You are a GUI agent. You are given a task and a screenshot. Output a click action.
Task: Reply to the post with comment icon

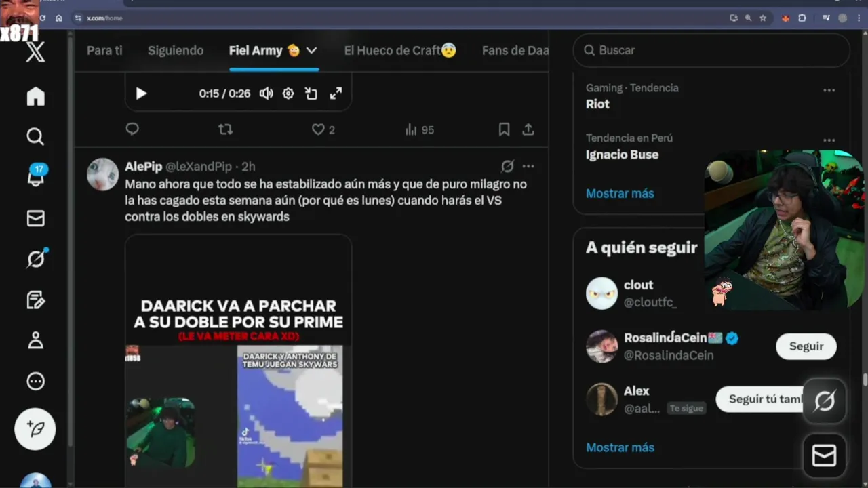132,129
